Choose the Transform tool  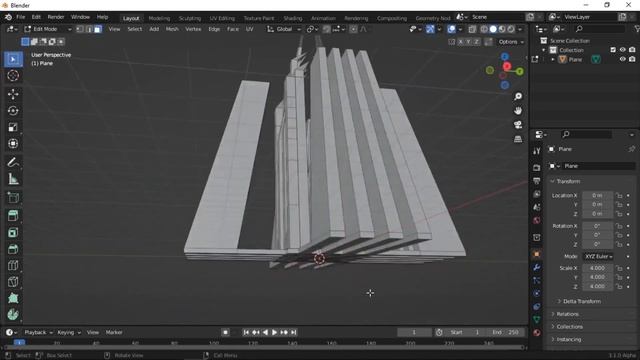[x=13, y=143]
